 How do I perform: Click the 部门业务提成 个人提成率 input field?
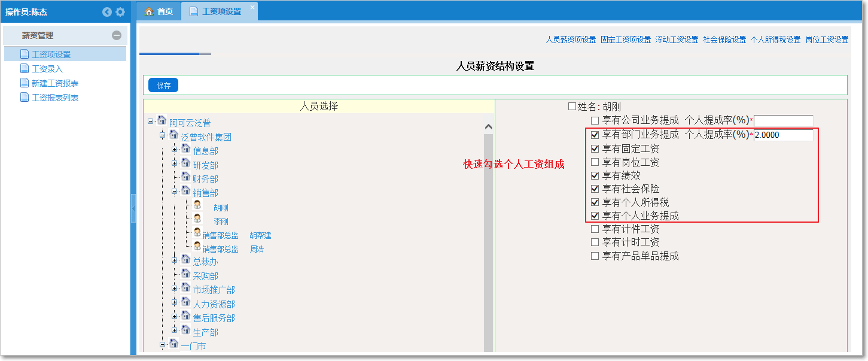[x=783, y=135]
